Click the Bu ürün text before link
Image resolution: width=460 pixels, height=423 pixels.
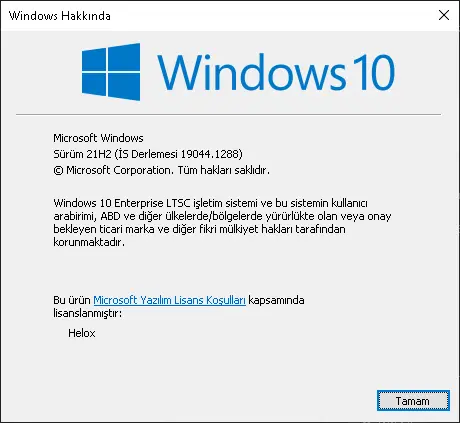(72, 300)
